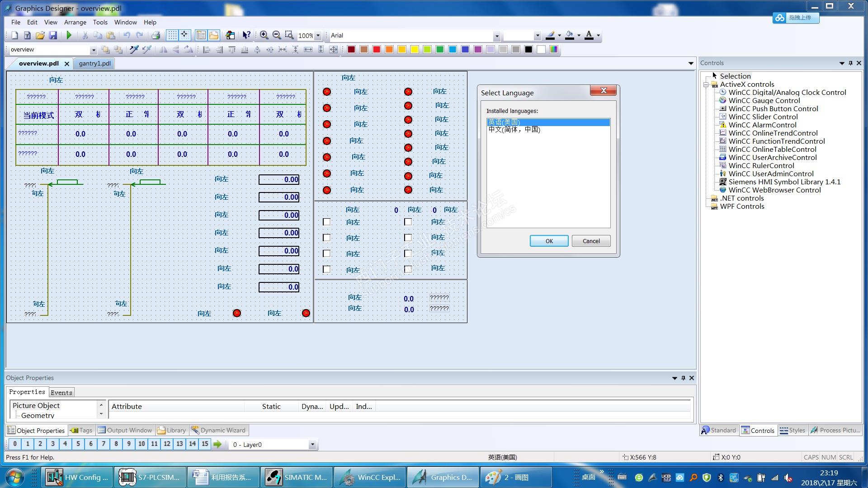
Task: Click the runtime start (green play) icon
Action: click(x=69, y=35)
